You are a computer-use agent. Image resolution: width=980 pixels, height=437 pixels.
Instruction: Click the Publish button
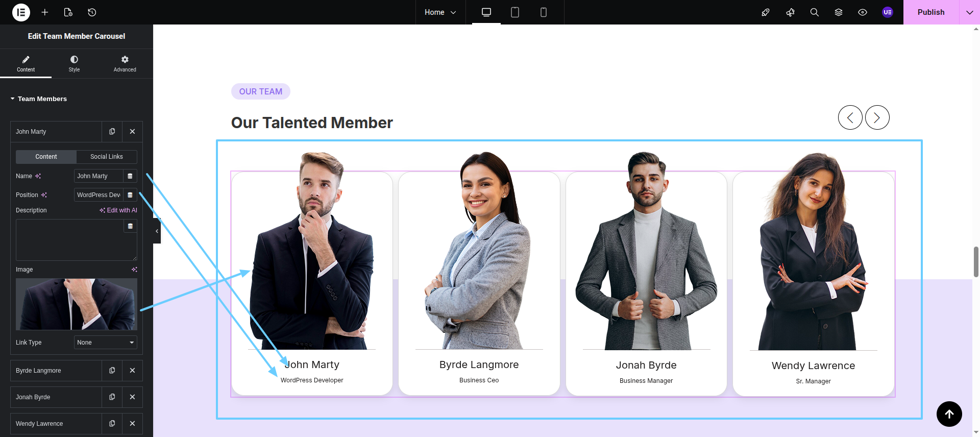tap(930, 12)
